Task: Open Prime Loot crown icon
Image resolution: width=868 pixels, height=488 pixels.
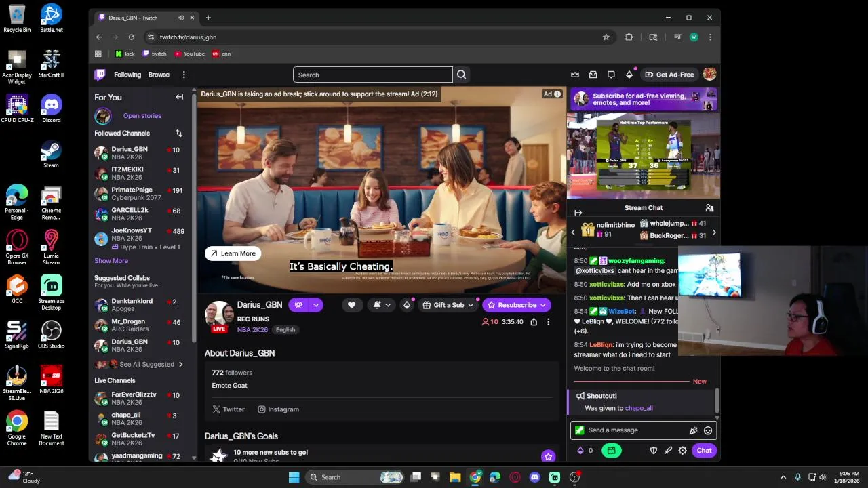Action: coord(575,75)
